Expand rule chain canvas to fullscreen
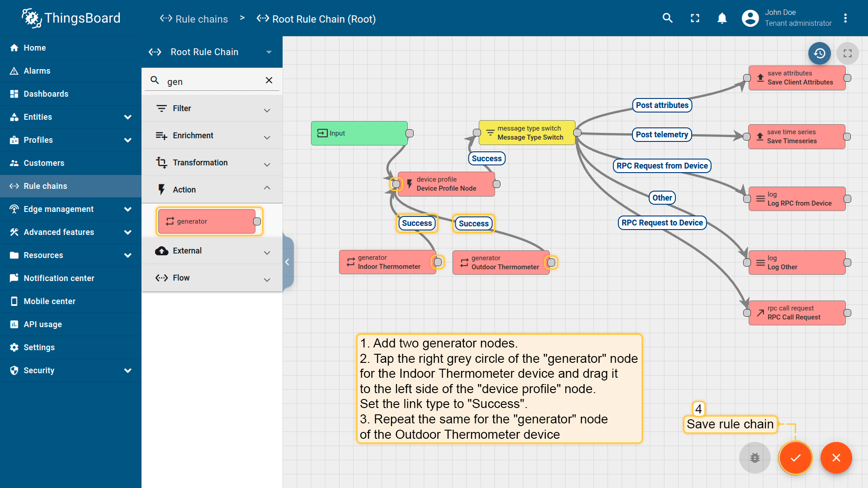 [847, 53]
